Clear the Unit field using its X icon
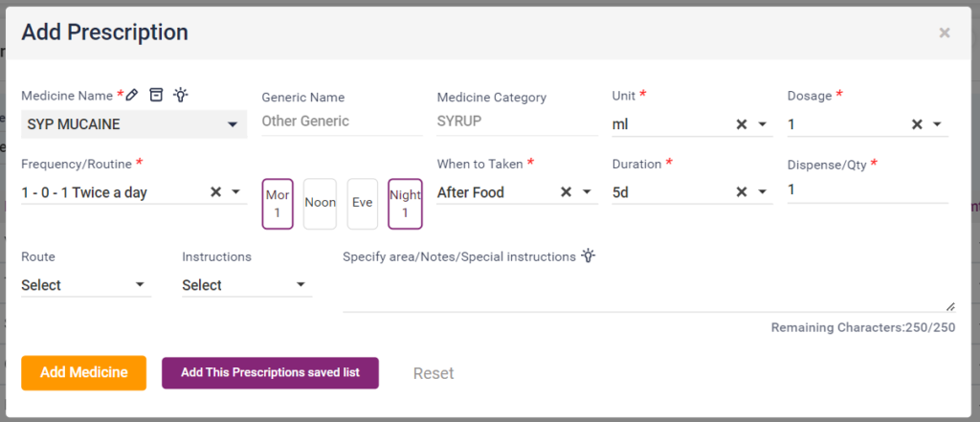This screenshot has height=422, width=980. pos(741,124)
